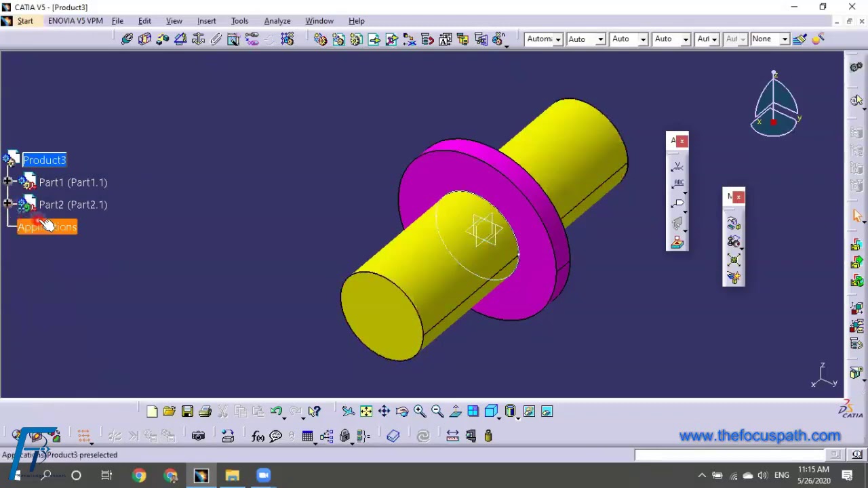Select the Product3 root node
The width and height of the screenshot is (868, 488).
pos(44,160)
